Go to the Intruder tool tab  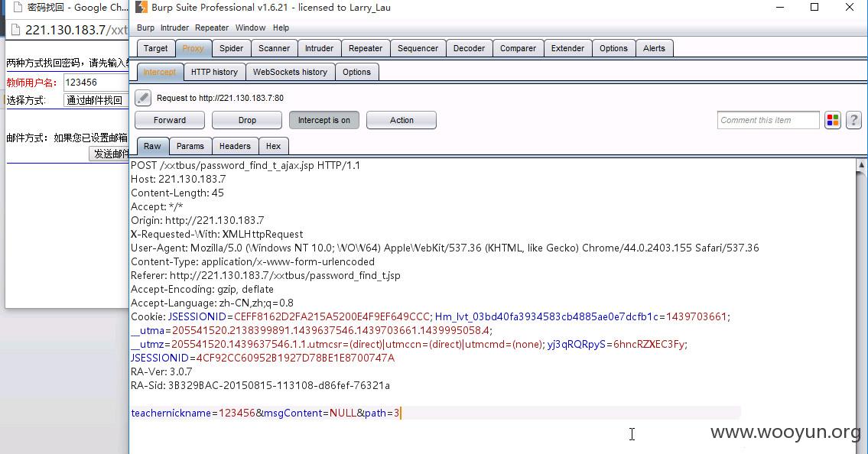tap(319, 48)
